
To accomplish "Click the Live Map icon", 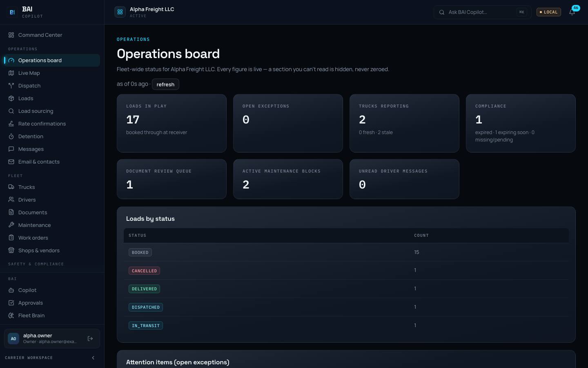I will pyautogui.click(x=11, y=73).
